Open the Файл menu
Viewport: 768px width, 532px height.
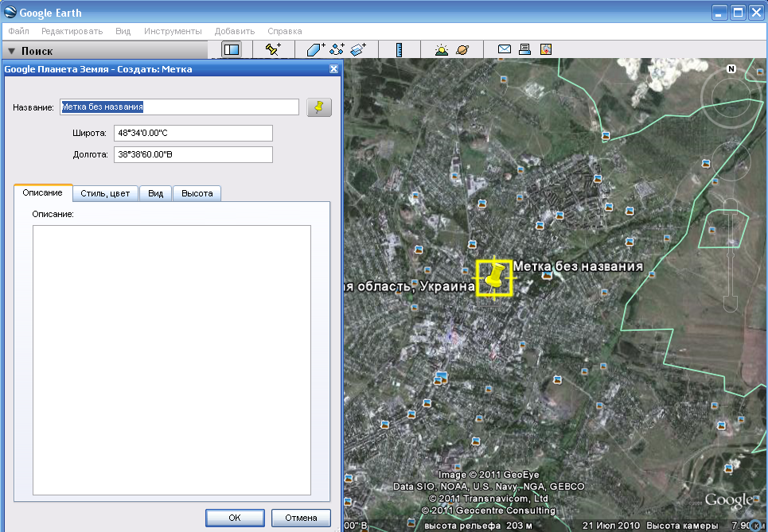click(18, 31)
